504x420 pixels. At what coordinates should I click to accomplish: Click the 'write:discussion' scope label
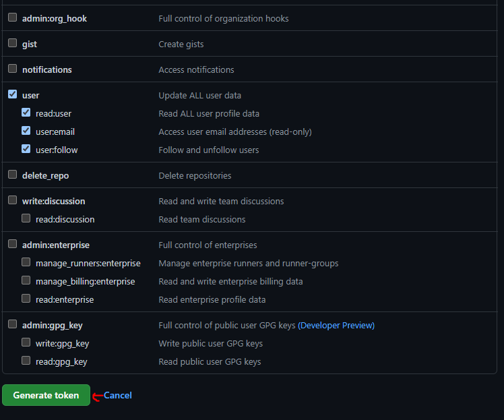click(54, 202)
